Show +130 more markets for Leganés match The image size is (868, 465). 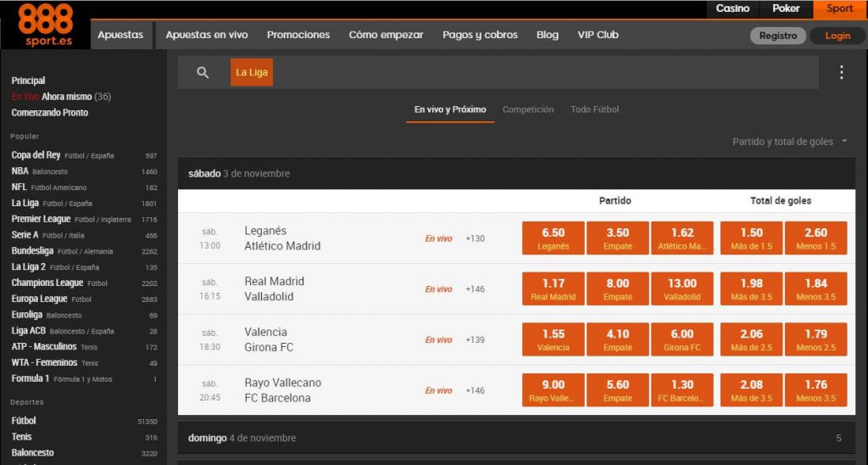coord(475,238)
